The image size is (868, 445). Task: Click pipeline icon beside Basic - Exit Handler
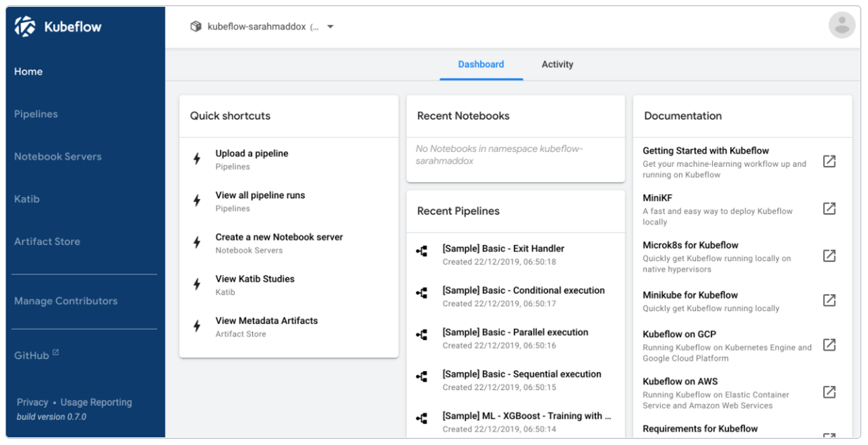coord(422,251)
